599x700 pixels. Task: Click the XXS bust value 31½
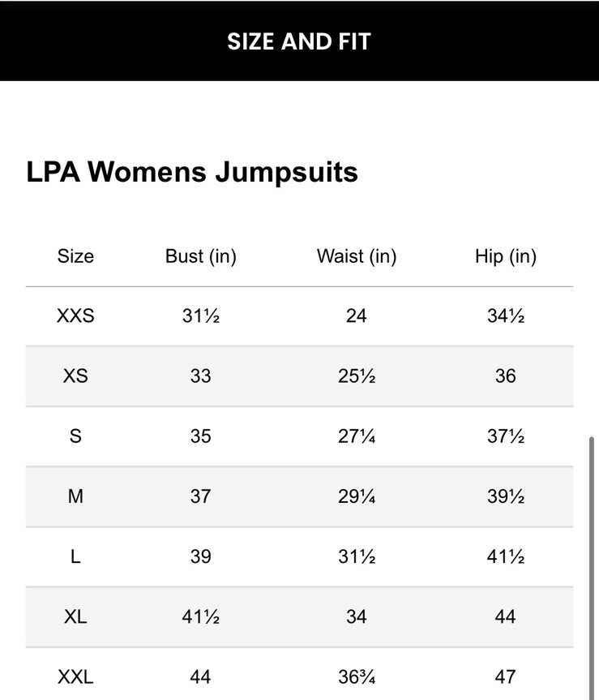click(x=200, y=316)
